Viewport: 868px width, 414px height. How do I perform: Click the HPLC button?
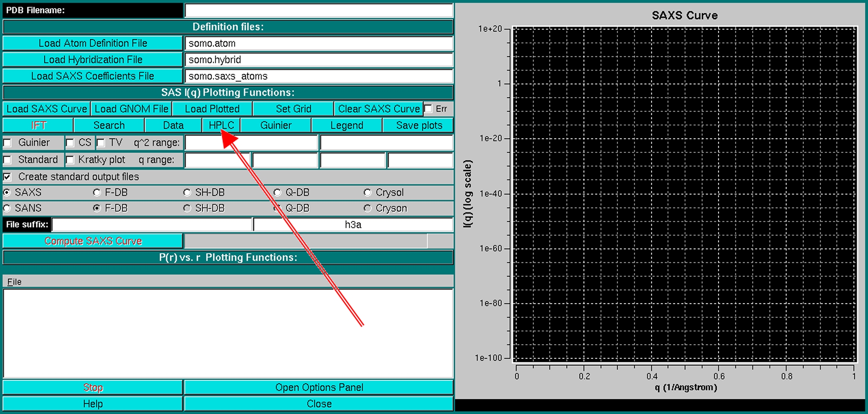tap(221, 125)
